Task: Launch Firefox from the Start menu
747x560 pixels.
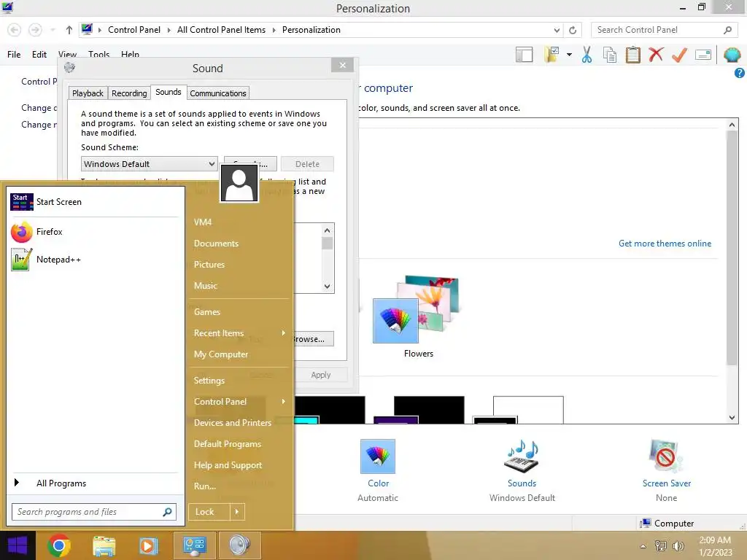Action: coord(37,232)
